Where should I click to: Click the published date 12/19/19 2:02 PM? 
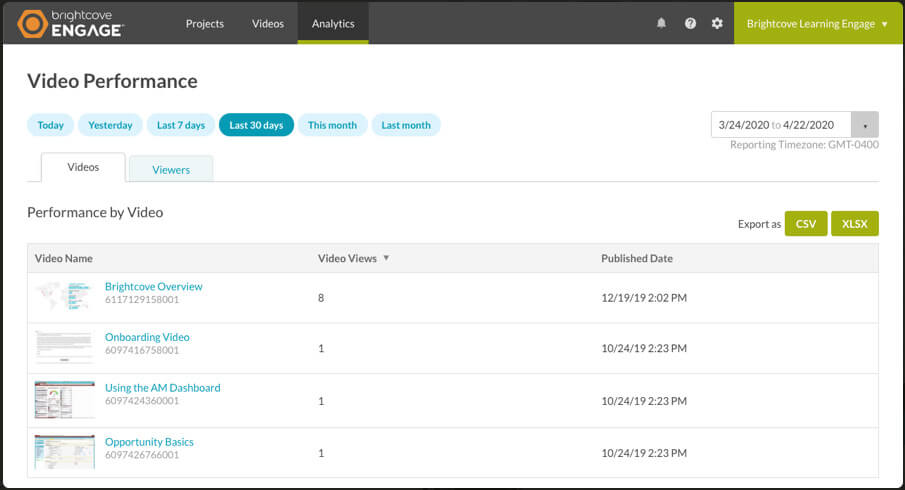644,298
